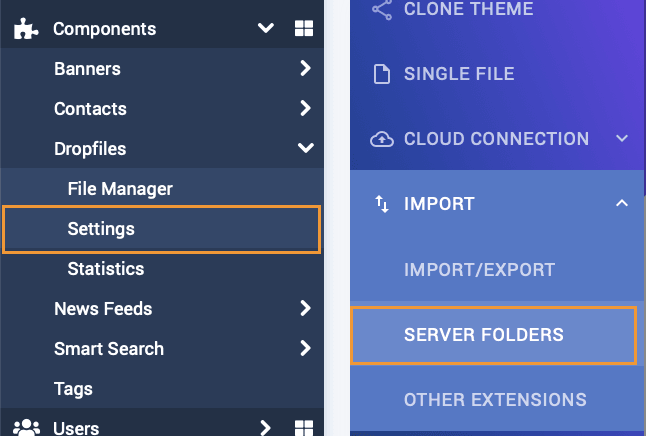This screenshot has width=646, height=436.
Task: Expand the Contacts submenu arrow
Action: (305, 109)
